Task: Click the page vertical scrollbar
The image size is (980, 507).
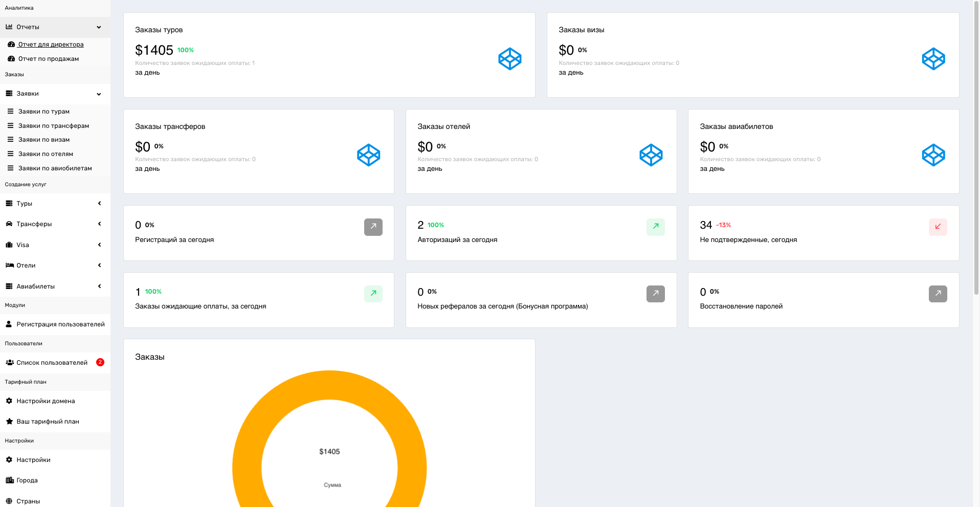Action: pyautogui.click(x=976, y=153)
